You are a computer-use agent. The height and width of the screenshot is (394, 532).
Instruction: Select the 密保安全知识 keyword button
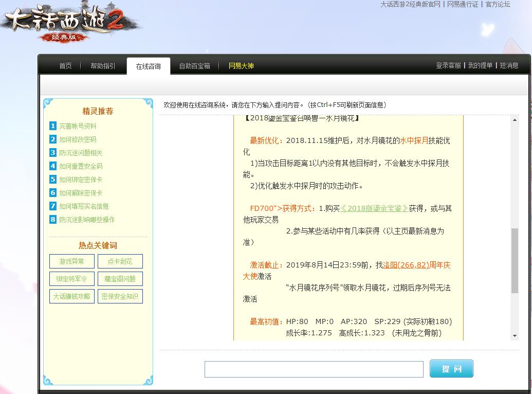pyautogui.click(x=120, y=296)
